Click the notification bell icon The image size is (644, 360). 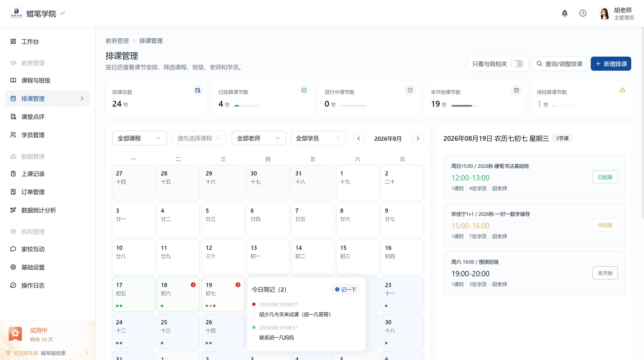(565, 13)
